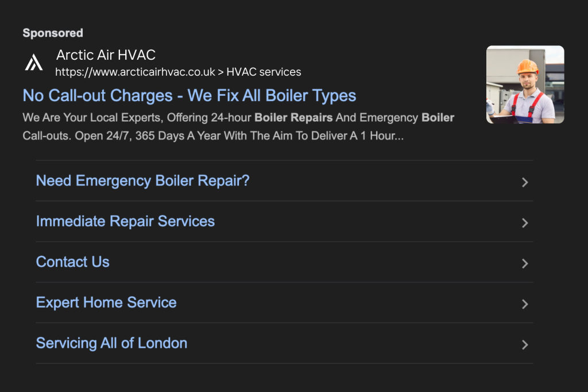588x392 pixels.
Task: Click the Arctic Air HVAC business name
Action: (106, 55)
